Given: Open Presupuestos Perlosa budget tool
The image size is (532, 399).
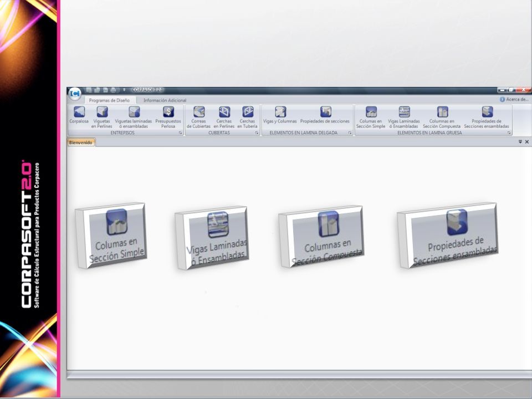Looking at the screenshot, I should point(168,117).
